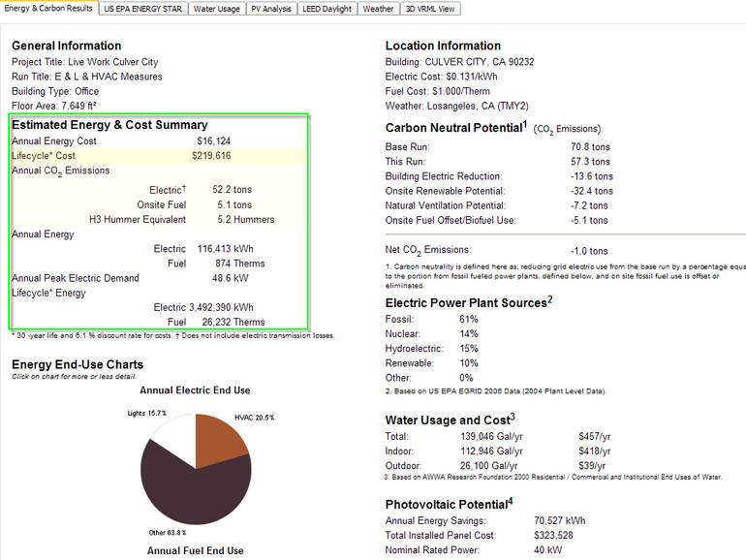Click the $457/yr total water cost

(594, 437)
